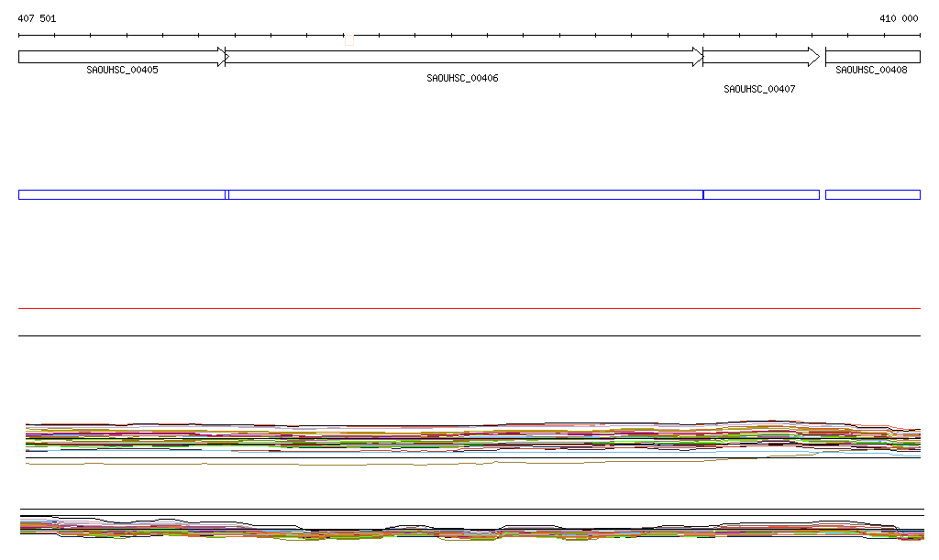Click the blue feature box under SAOUHSC_00405
This screenshot has width=939, height=560.
click(x=122, y=194)
